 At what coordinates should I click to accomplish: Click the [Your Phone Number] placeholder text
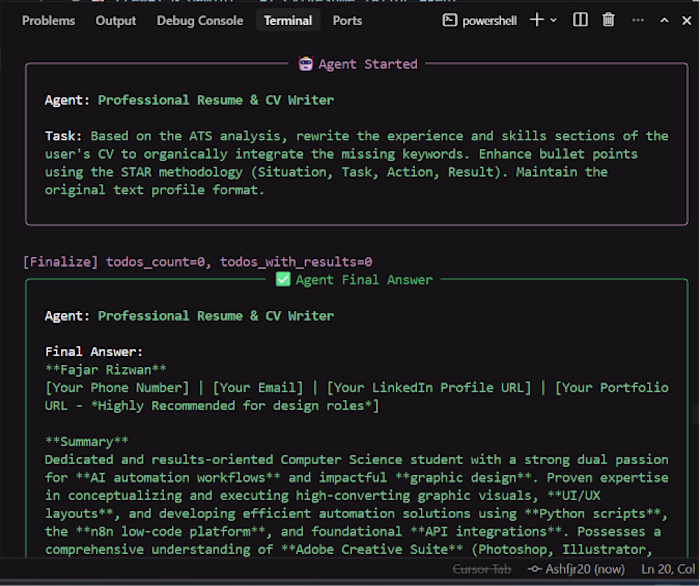click(x=117, y=388)
